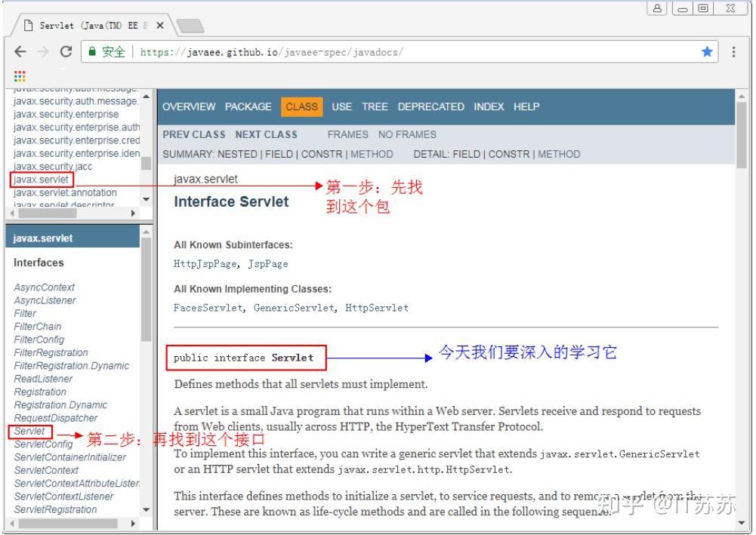
Task: Click the browser back arrow
Action: tap(20, 51)
